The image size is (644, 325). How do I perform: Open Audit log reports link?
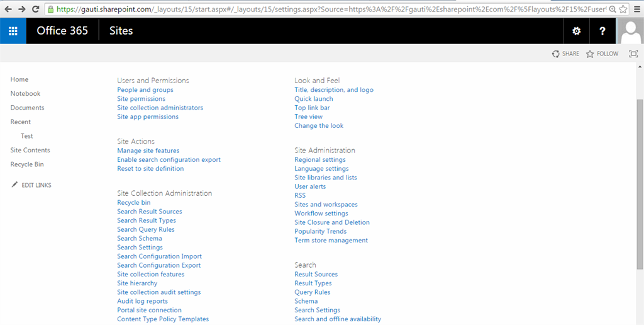coord(143,301)
